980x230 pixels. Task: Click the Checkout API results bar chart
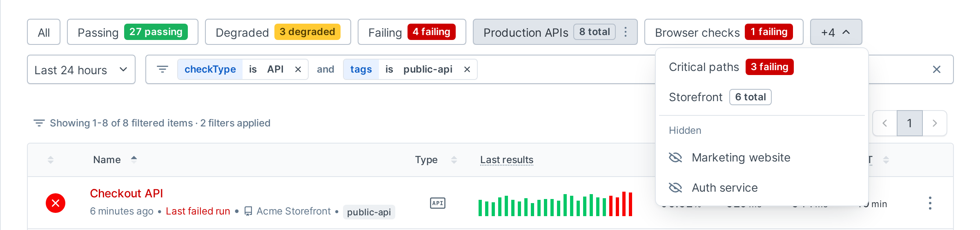pos(555,204)
